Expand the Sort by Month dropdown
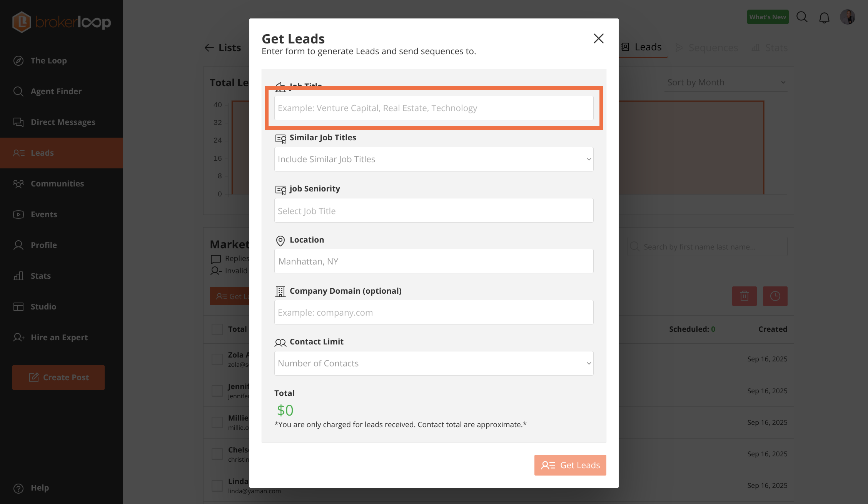868x504 pixels. [x=726, y=82]
